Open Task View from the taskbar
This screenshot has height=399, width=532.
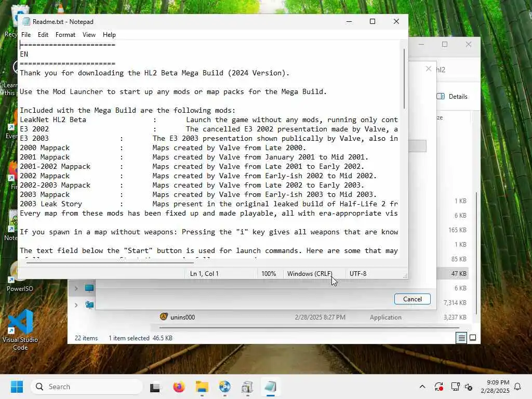(x=155, y=387)
